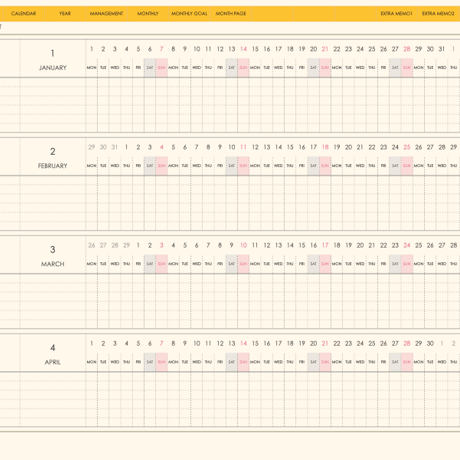Click SUN label beneath February 25

(x=407, y=166)
